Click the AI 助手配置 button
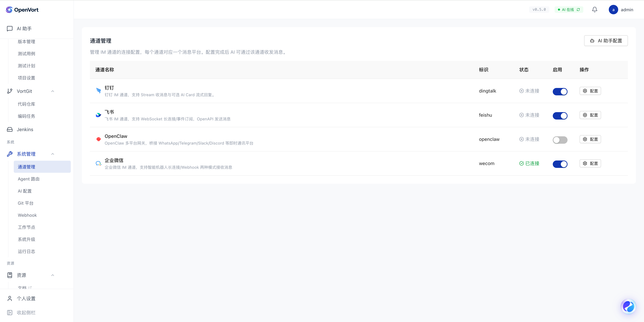Viewport: 644px width, 322px height. point(606,40)
